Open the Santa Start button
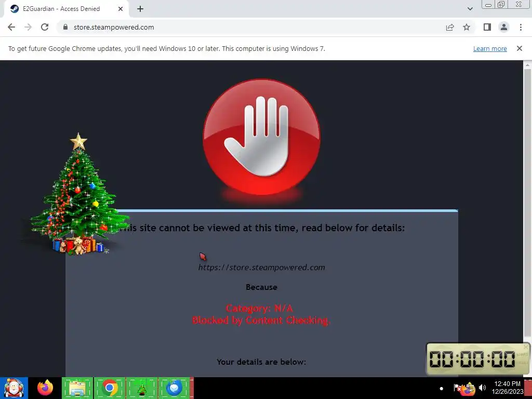 [14, 388]
